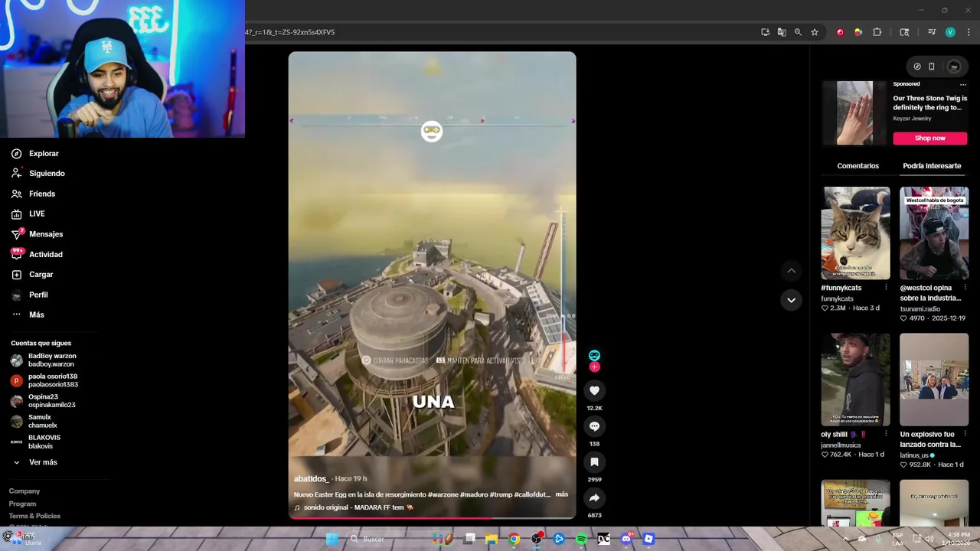The height and width of the screenshot is (551, 980).
Task: Open the Más three-dots menu
Action: [28, 315]
